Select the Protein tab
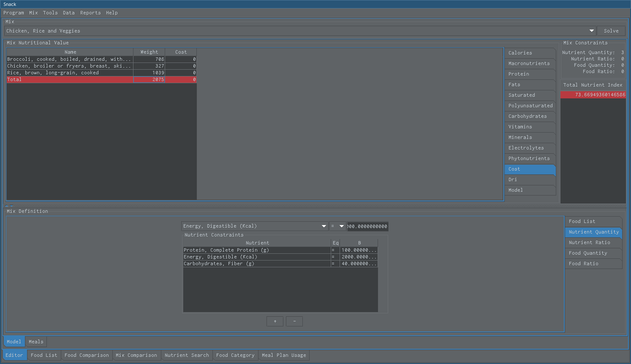Screen dimensions: 631x364 pos(530,74)
